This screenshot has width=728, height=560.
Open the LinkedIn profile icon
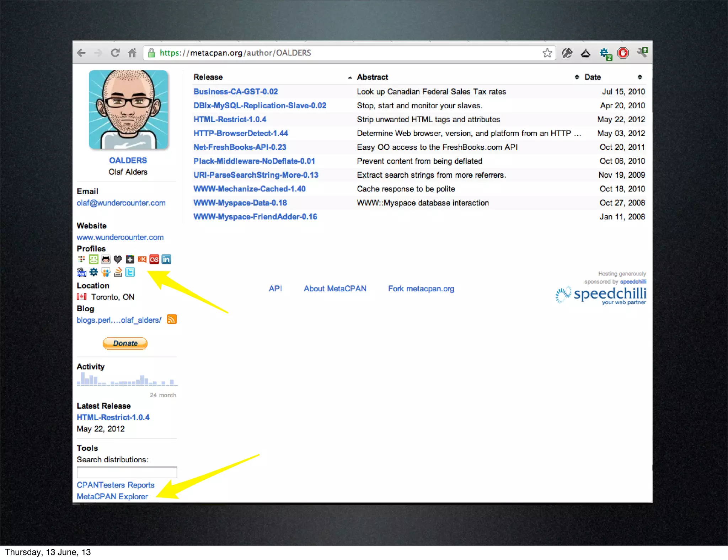pos(166,259)
